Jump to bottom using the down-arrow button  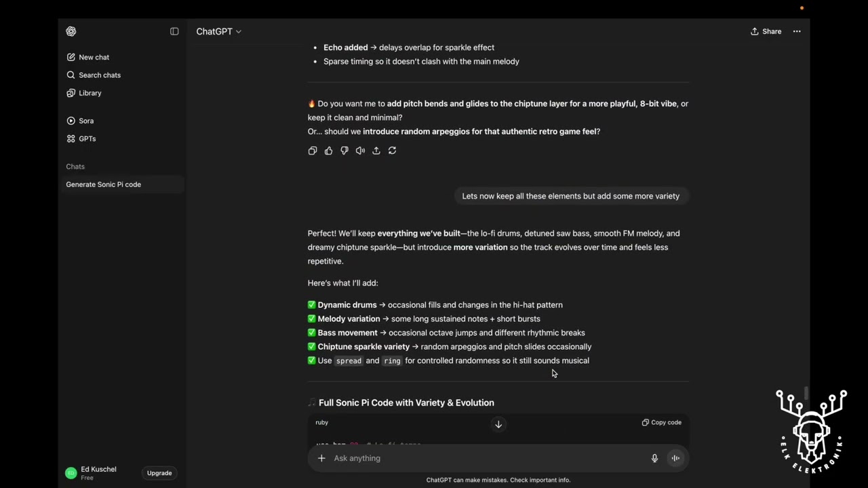click(498, 424)
